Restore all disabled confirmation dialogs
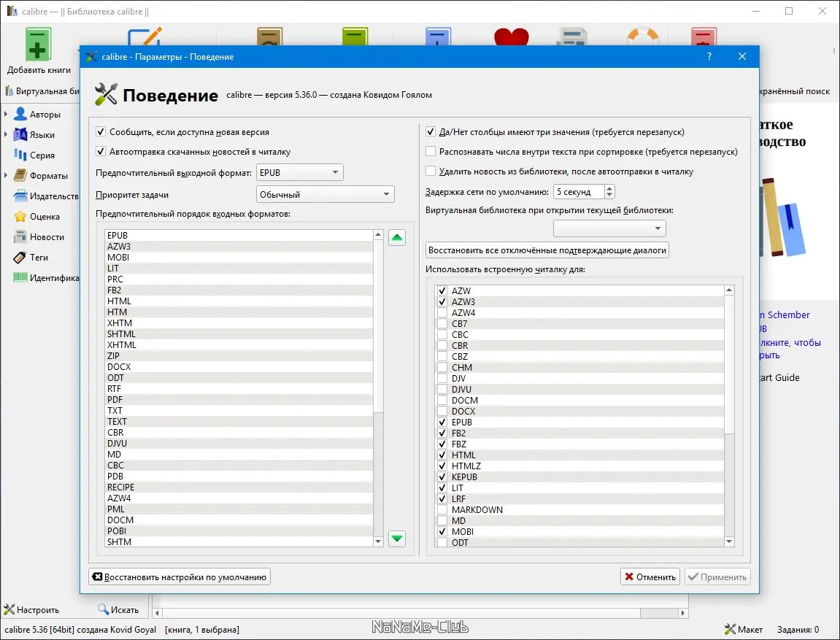This screenshot has width=840, height=640. pos(547,250)
